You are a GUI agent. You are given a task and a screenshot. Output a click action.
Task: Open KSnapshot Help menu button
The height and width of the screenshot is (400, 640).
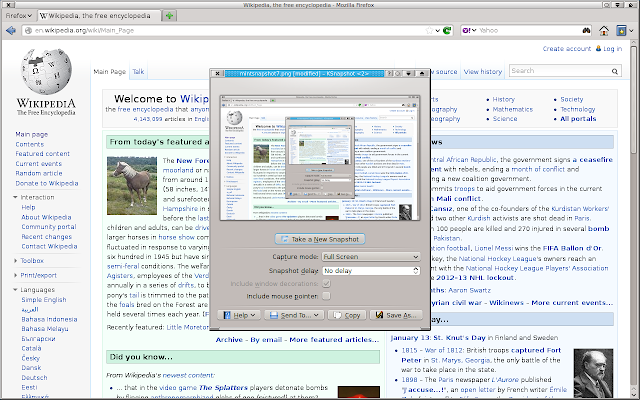click(239, 315)
